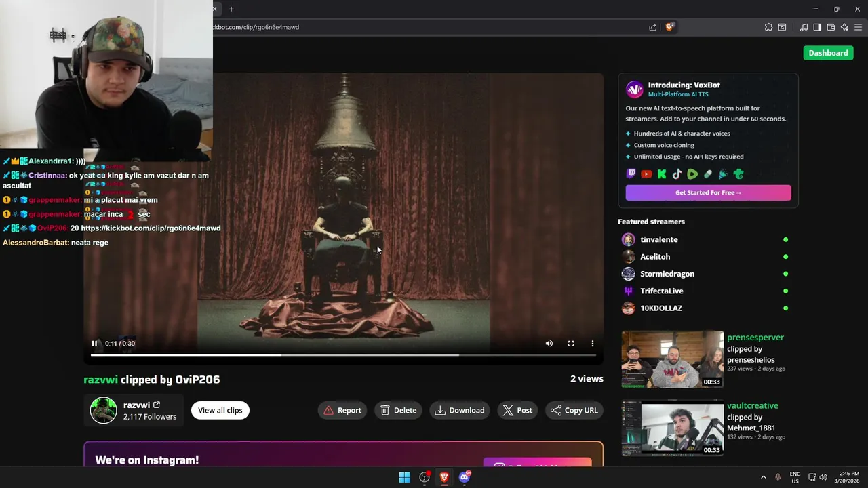The height and width of the screenshot is (488, 868).
Task: Click the tab search toolbar icon
Action: tap(782, 27)
